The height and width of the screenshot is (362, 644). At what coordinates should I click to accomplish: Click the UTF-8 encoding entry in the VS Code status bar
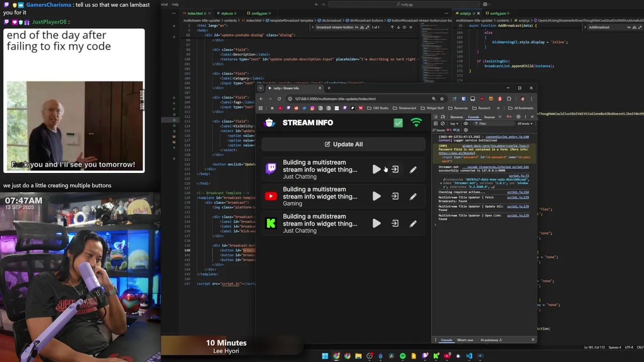pos(629,347)
